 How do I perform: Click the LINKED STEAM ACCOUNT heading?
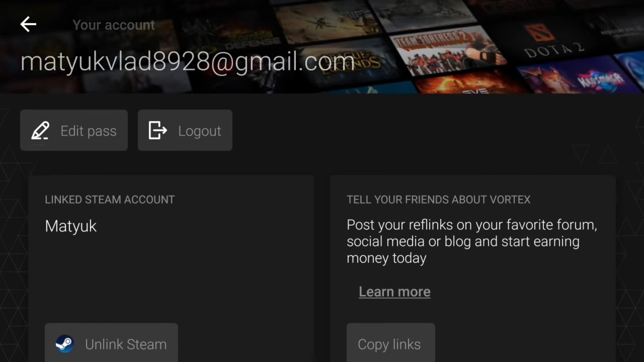[110, 200]
